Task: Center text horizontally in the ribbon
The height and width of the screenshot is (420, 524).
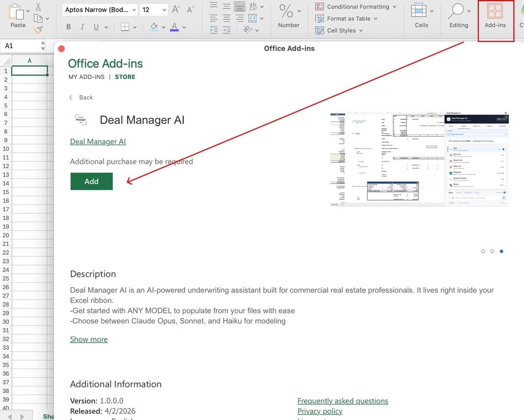Action: pos(227,18)
